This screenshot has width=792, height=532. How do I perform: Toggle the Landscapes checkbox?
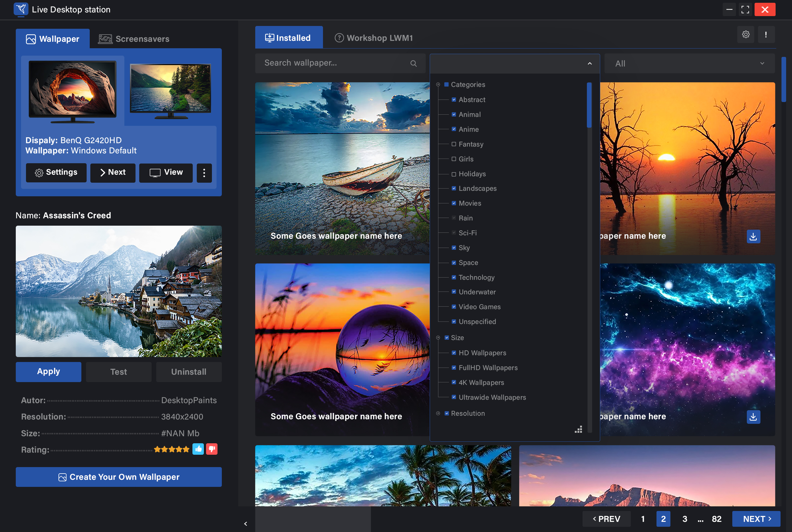click(454, 189)
